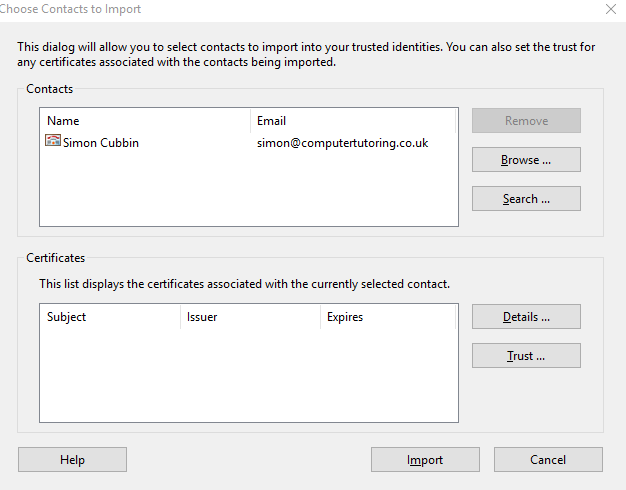626x490 pixels.
Task: Open Help for this dialog
Action: pos(72,460)
